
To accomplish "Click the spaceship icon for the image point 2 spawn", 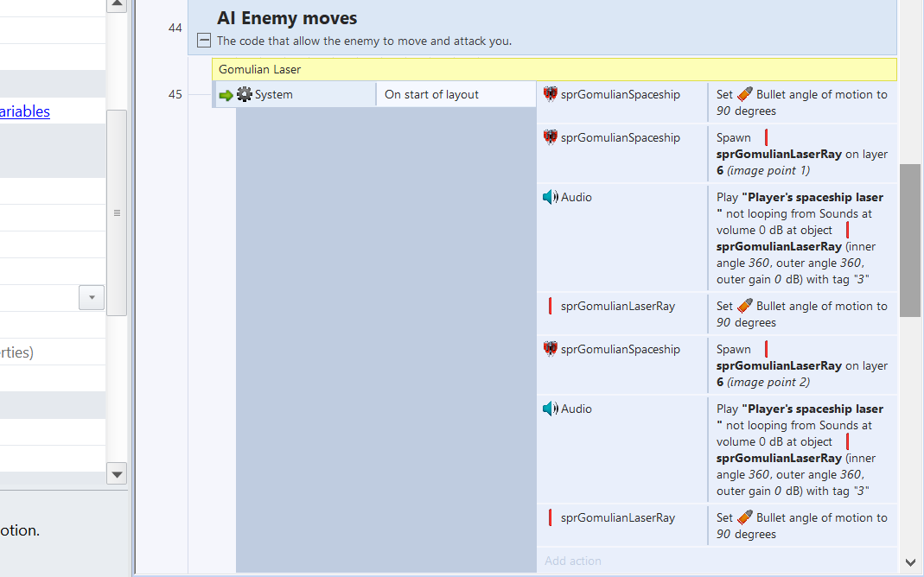I will pyautogui.click(x=551, y=349).
